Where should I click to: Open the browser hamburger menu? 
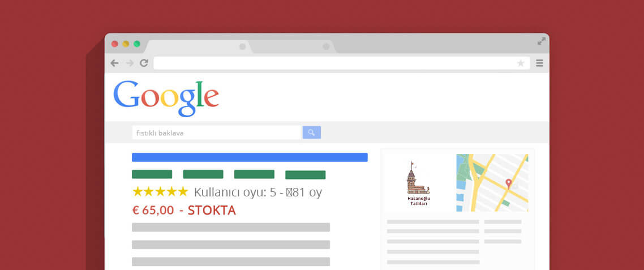(540, 63)
